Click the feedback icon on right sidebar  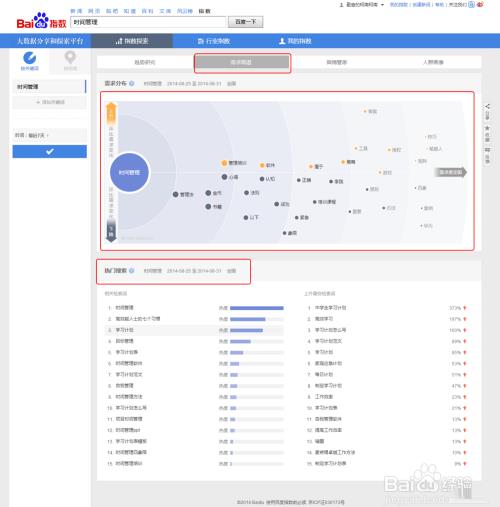point(487,150)
